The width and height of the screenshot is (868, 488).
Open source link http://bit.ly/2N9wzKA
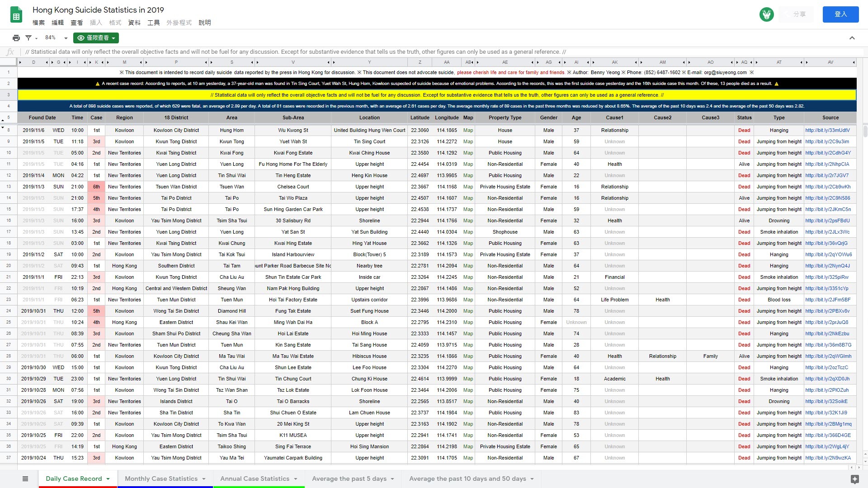(828, 458)
